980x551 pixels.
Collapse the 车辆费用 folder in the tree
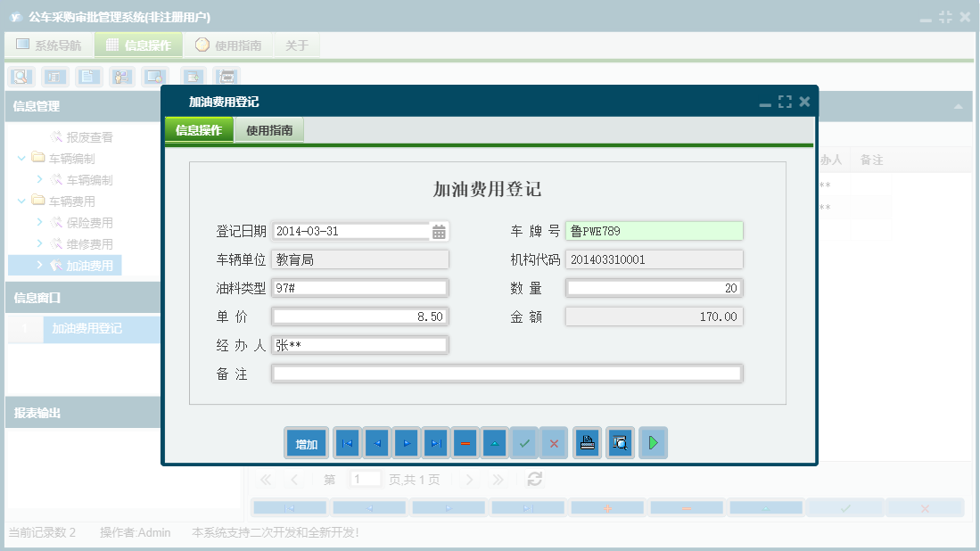tap(20, 201)
